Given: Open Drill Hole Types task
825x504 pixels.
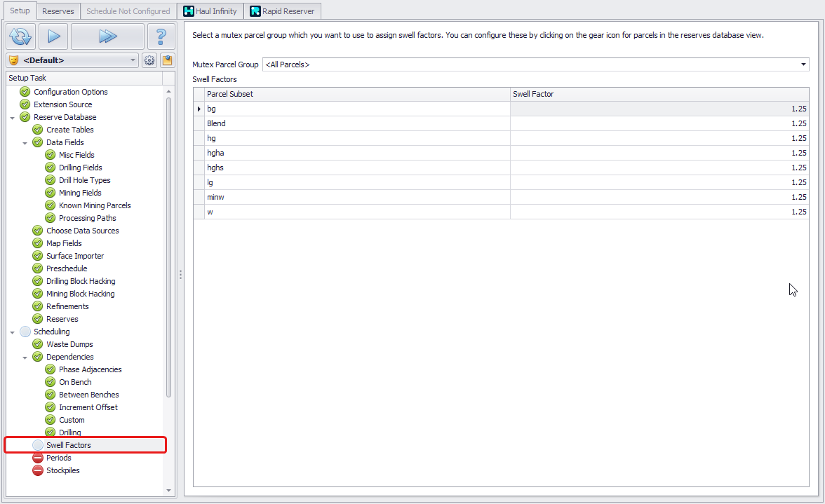Looking at the screenshot, I should click(x=85, y=180).
